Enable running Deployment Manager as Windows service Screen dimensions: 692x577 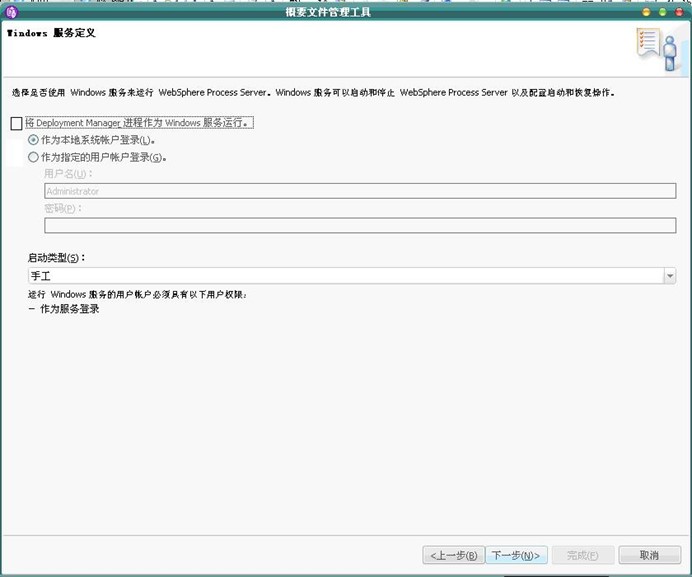coord(15,123)
